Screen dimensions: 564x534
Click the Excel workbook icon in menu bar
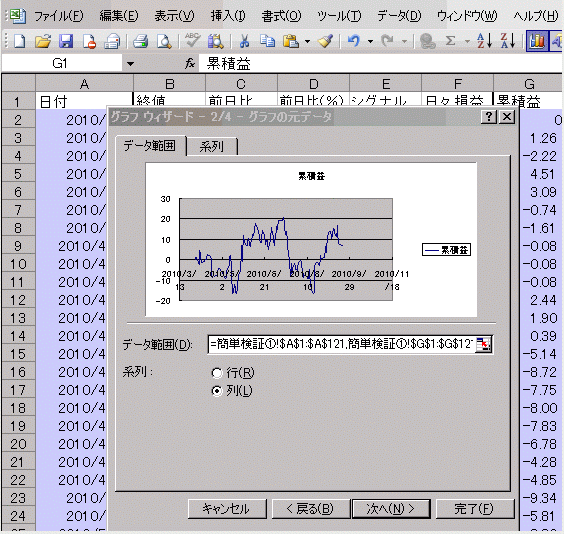(17, 16)
